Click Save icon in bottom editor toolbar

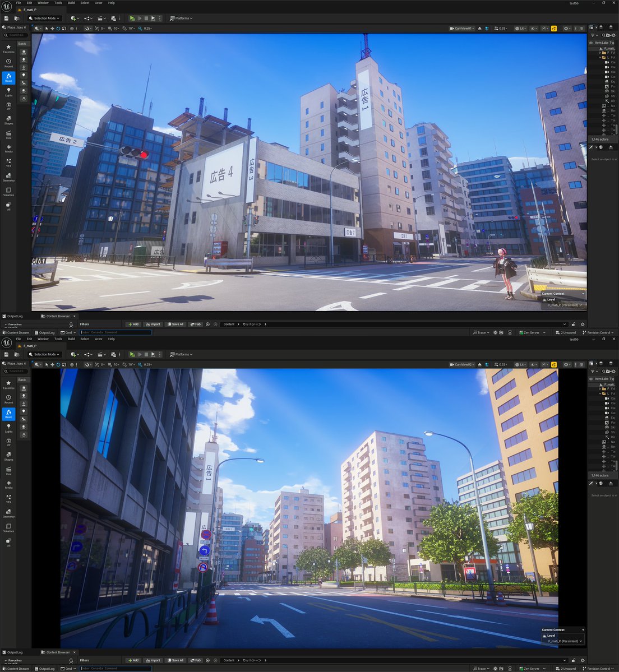point(6,354)
